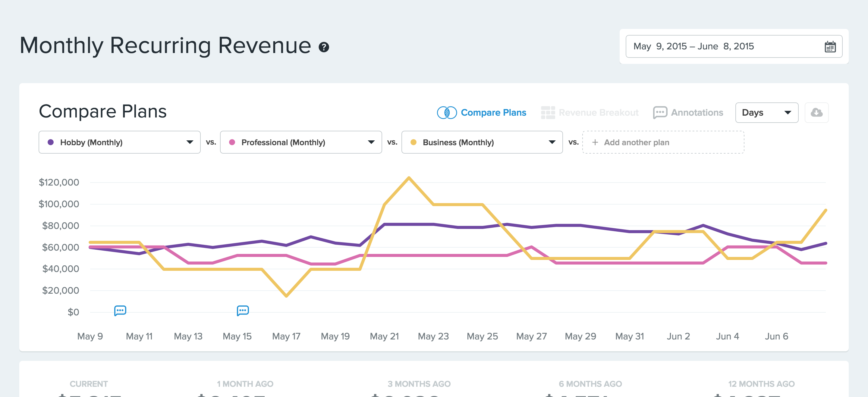This screenshot has width=868, height=397.
Task: Click the plus icon to add plan
Action: point(595,142)
